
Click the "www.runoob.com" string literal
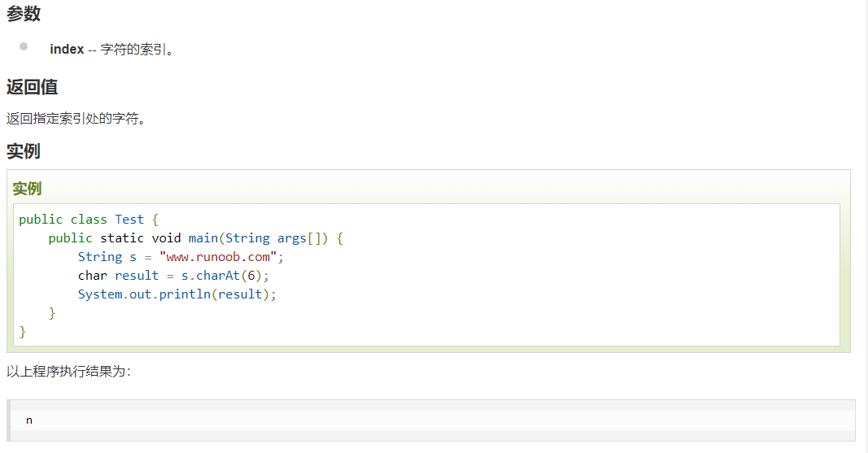[x=219, y=257]
